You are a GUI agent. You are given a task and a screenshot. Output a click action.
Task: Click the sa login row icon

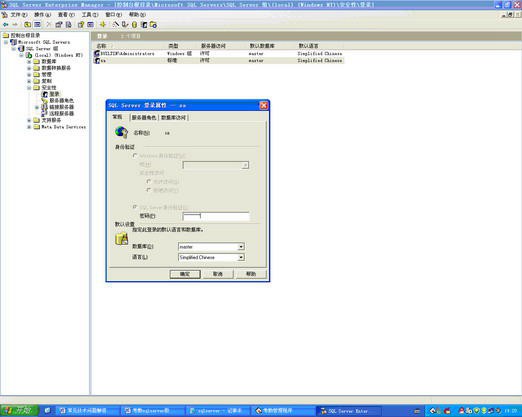tap(97, 61)
